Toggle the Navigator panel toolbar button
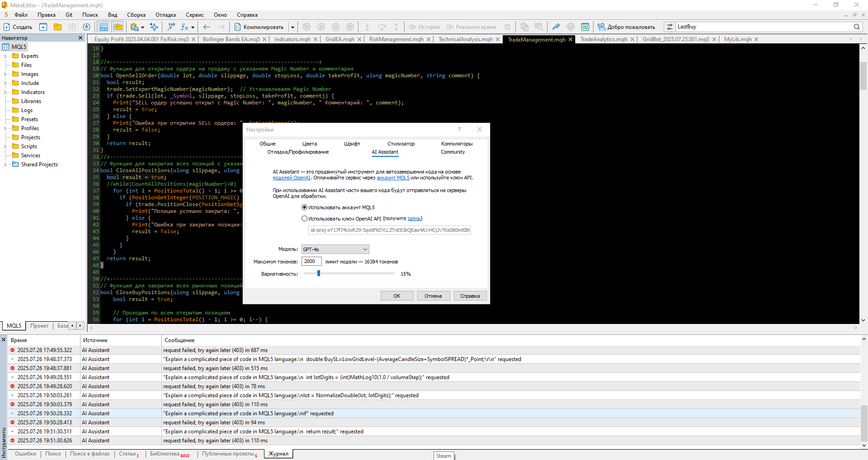 click(118, 27)
